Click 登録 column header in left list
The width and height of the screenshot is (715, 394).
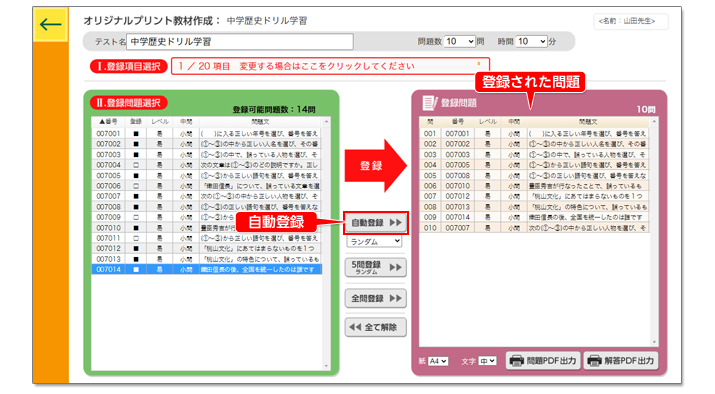tap(136, 122)
